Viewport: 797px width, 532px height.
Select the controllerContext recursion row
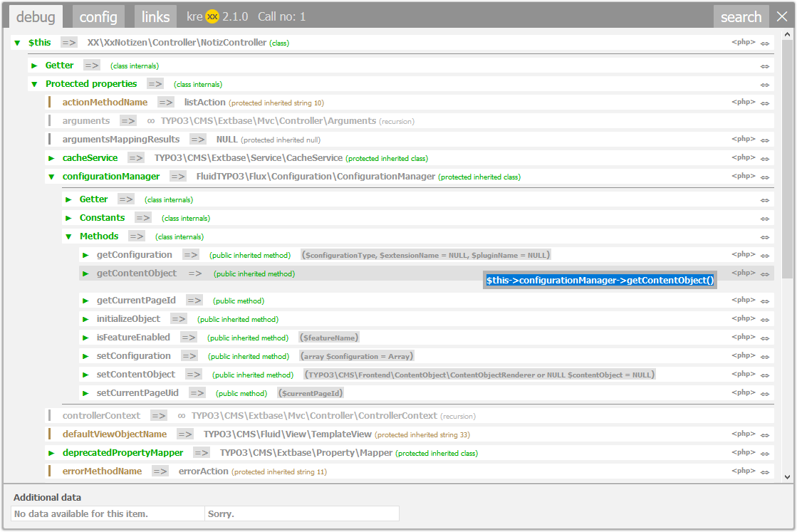point(411,416)
